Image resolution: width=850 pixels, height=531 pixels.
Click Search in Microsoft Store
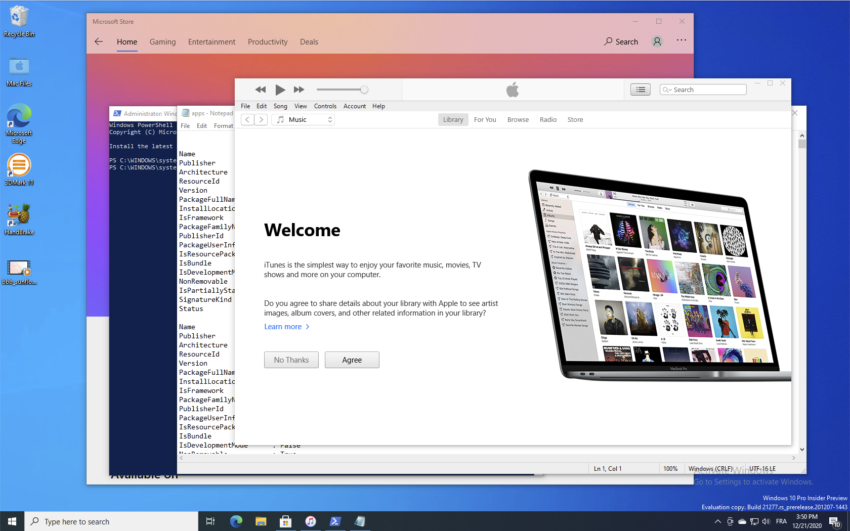[621, 42]
